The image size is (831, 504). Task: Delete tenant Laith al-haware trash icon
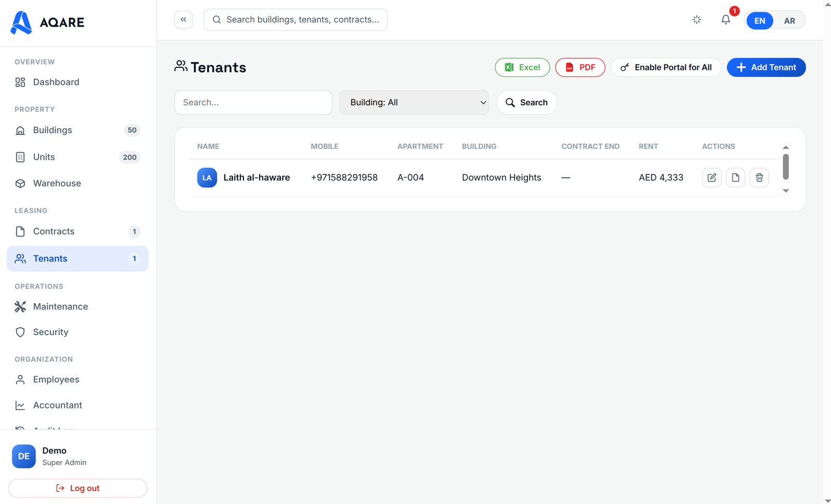coord(759,178)
